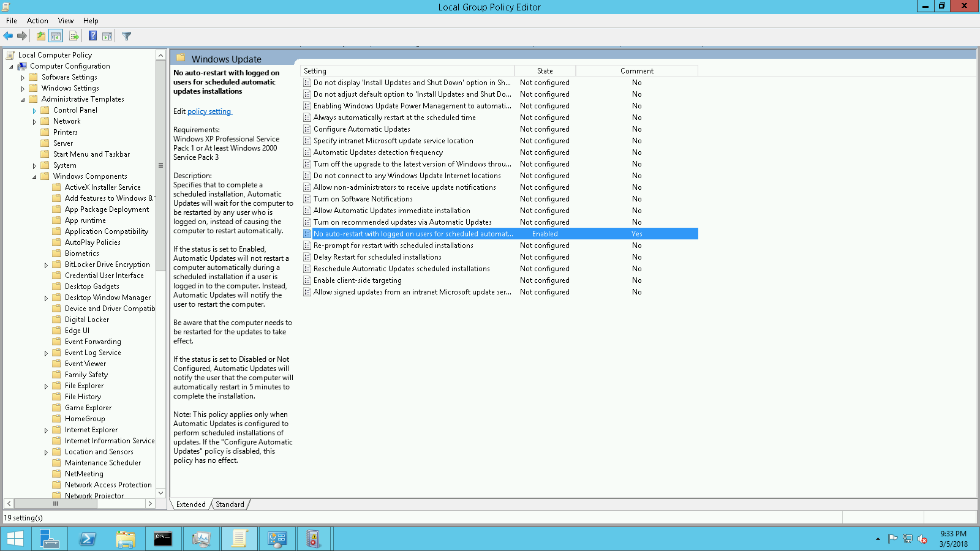
Task: Expand the File Explorer node
Action: pos(46,386)
